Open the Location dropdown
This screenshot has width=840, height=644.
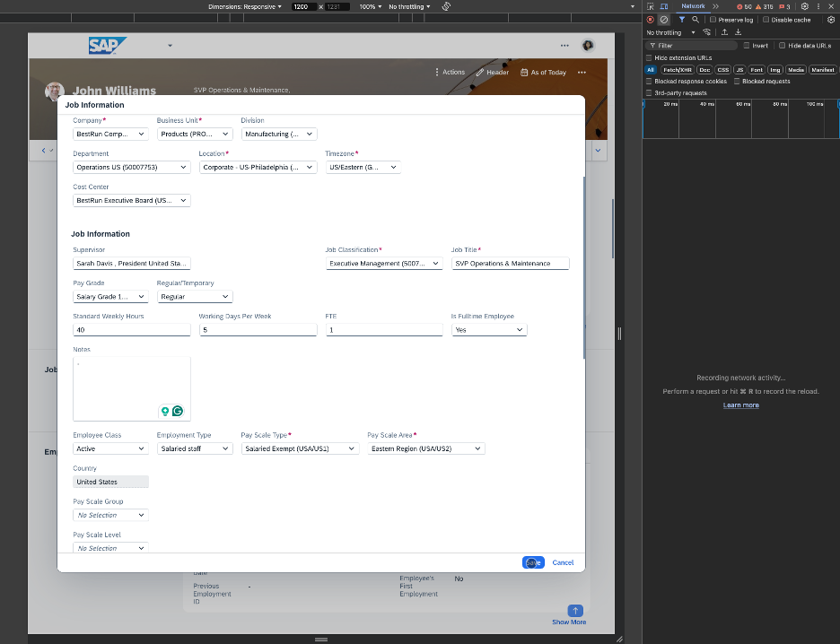point(258,167)
